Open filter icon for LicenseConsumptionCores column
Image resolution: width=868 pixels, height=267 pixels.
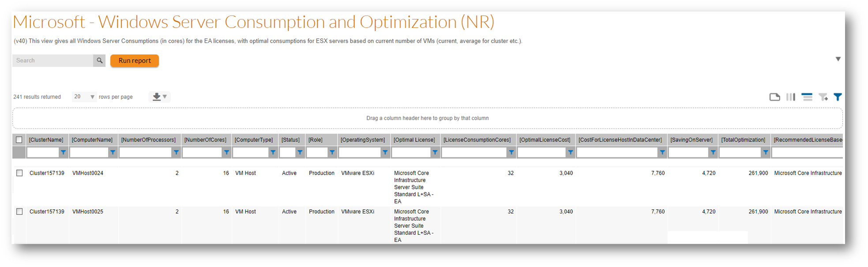(x=511, y=153)
